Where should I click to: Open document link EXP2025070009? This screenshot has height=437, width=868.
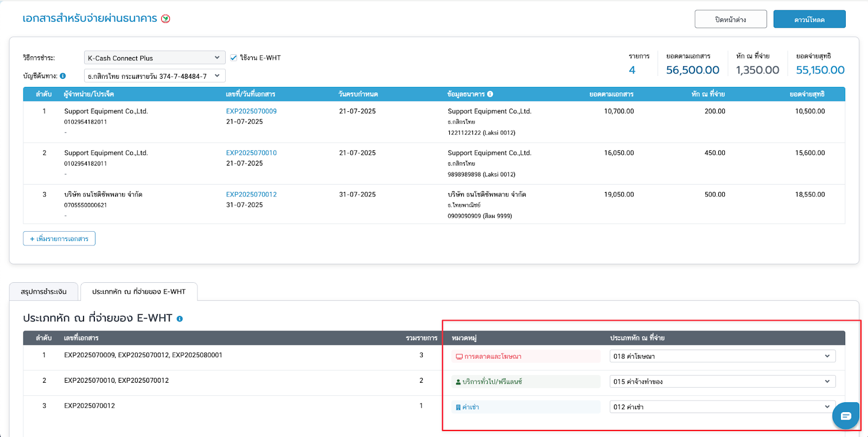click(251, 111)
